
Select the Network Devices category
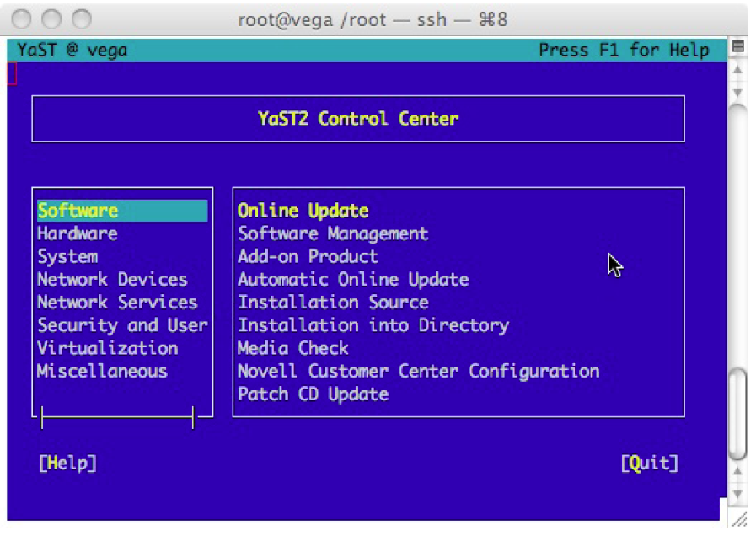tap(112, 280)
